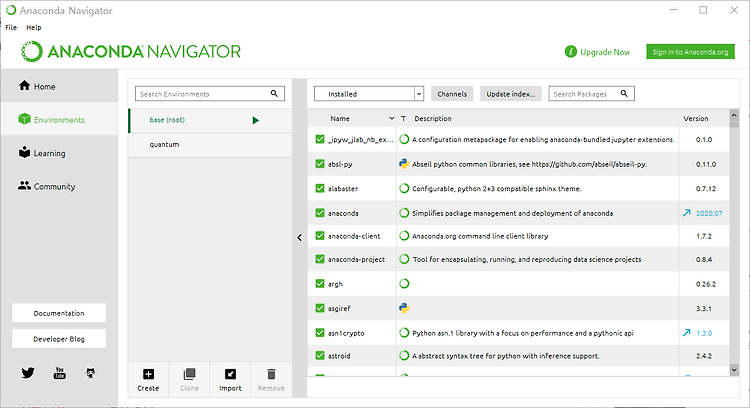
Task: Toggle the absl-py package checkbox
Action: 320,164
